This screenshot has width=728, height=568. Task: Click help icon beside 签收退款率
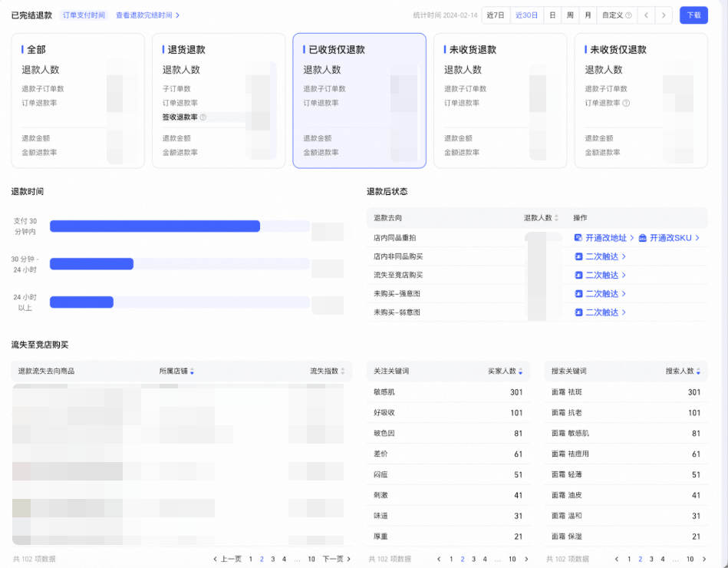coord(203,117)
